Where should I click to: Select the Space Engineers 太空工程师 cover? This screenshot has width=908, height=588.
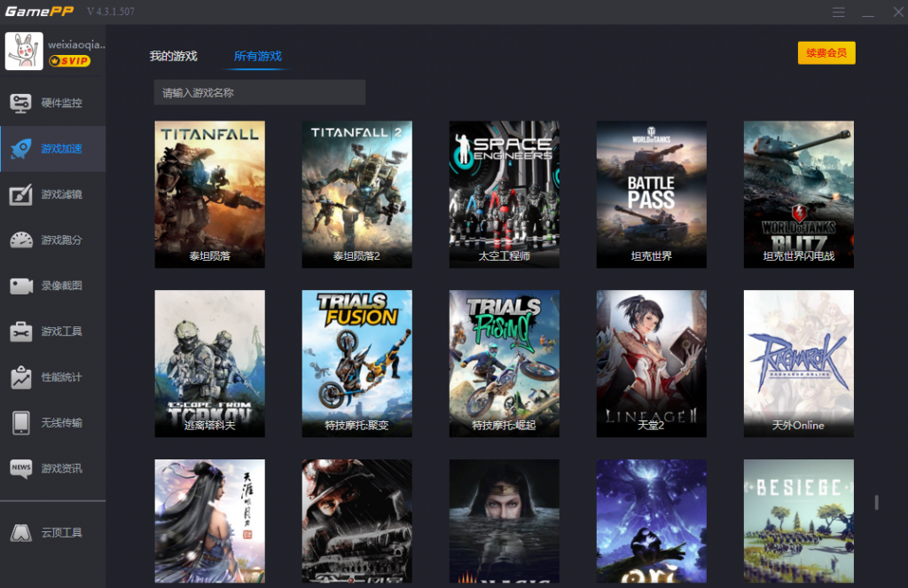(x=504, y=194)
